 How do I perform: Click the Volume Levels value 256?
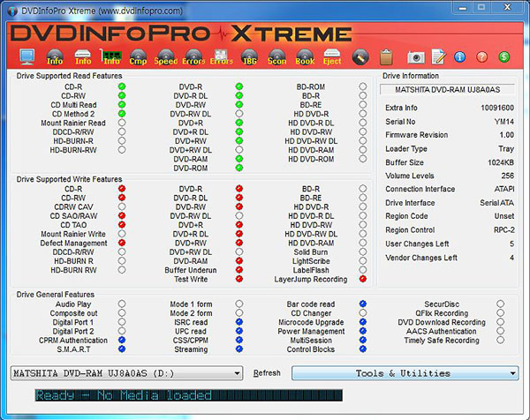[508, 176]
